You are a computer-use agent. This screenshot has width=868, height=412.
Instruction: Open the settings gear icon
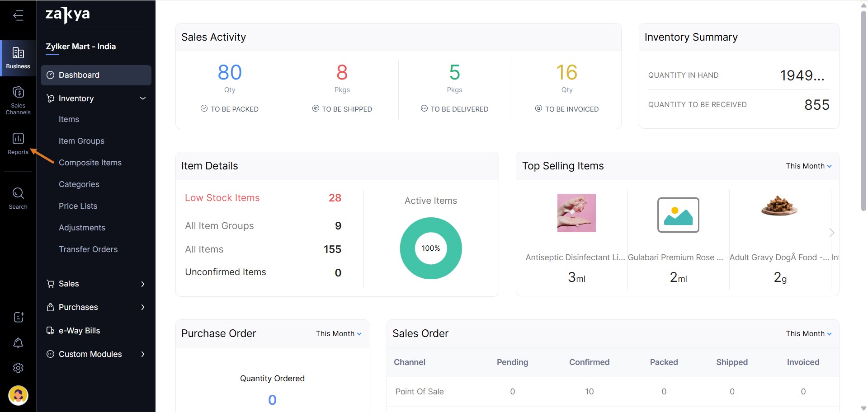coord(18,368)
